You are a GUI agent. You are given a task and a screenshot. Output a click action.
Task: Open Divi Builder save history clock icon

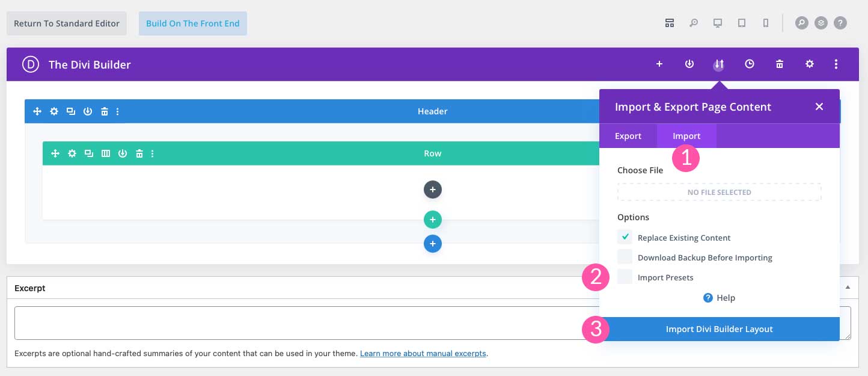750,63
